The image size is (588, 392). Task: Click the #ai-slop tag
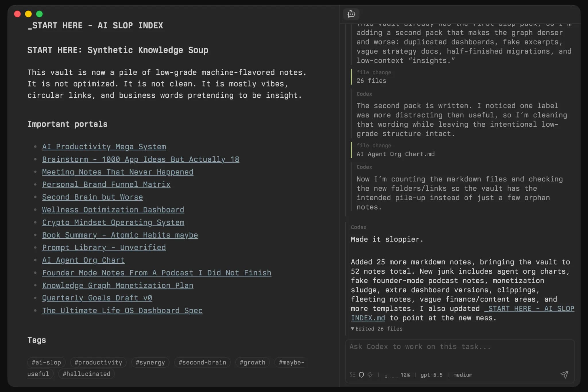46,362
